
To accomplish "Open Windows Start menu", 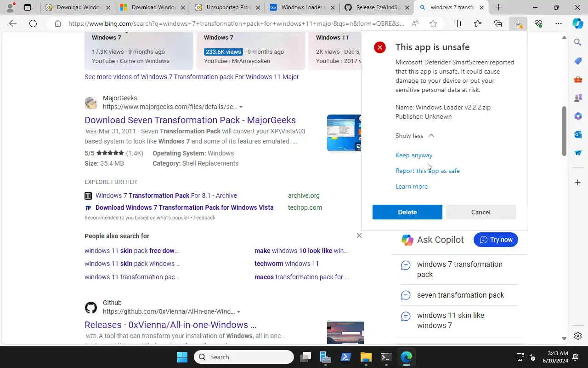I will (182, 357).
